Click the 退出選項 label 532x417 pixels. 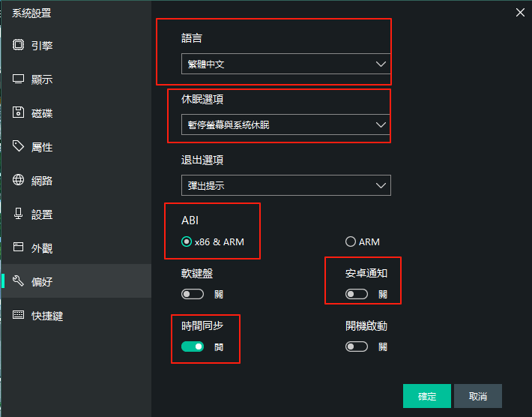[x=202, y=160]
